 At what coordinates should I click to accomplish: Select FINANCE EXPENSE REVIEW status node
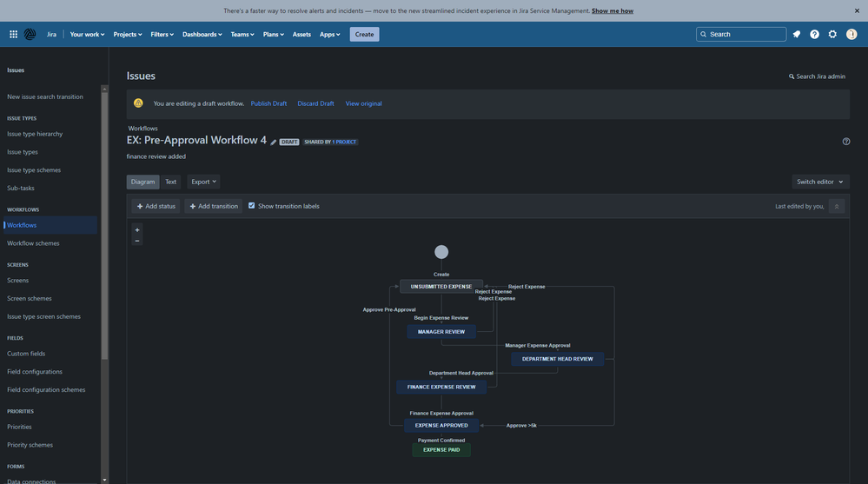[441, 387]
